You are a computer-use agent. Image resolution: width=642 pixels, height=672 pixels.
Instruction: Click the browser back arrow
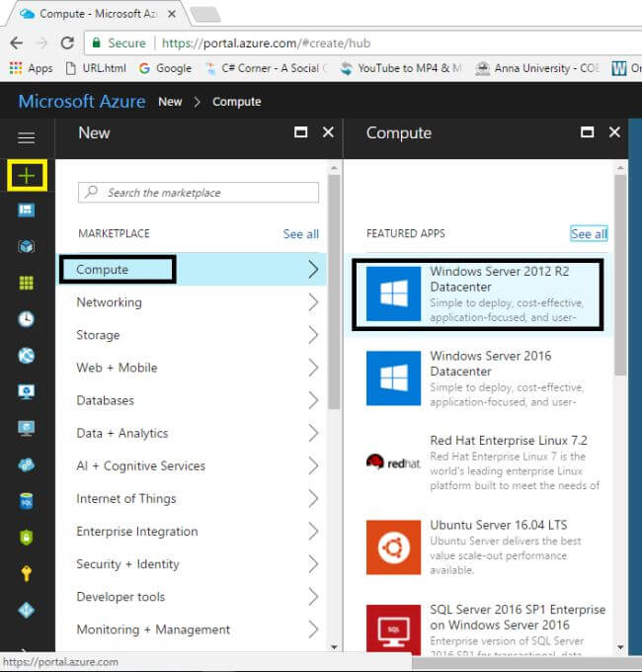tap(16, 42)
